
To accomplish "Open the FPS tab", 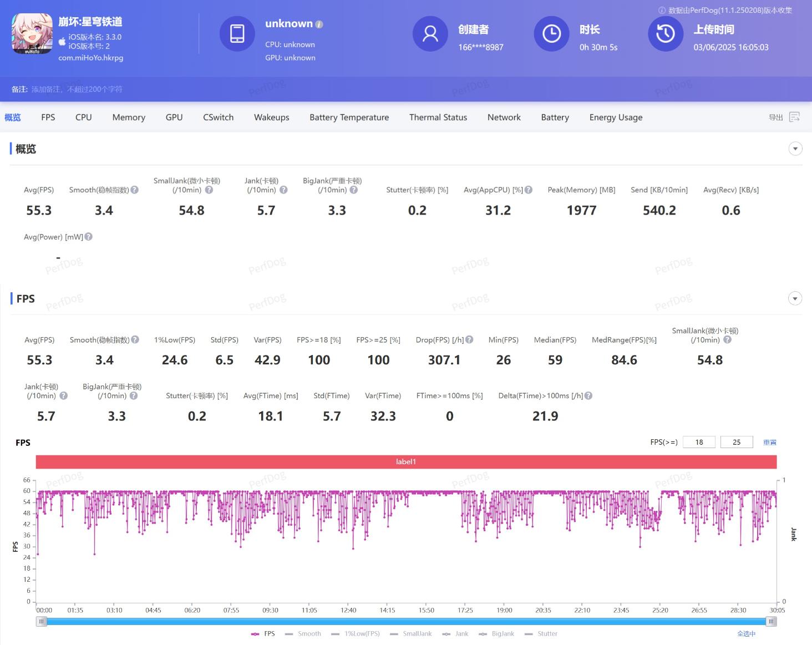I will click(48, 117).
